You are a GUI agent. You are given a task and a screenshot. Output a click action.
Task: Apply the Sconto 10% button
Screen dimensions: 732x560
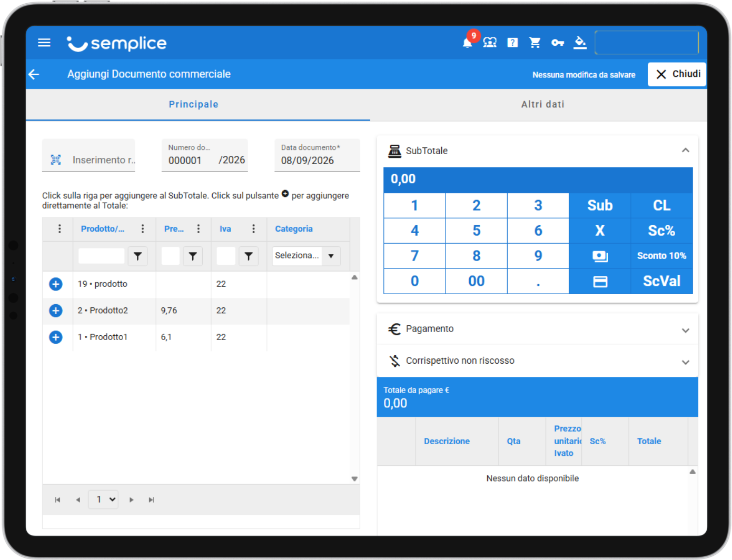(661, 256)
